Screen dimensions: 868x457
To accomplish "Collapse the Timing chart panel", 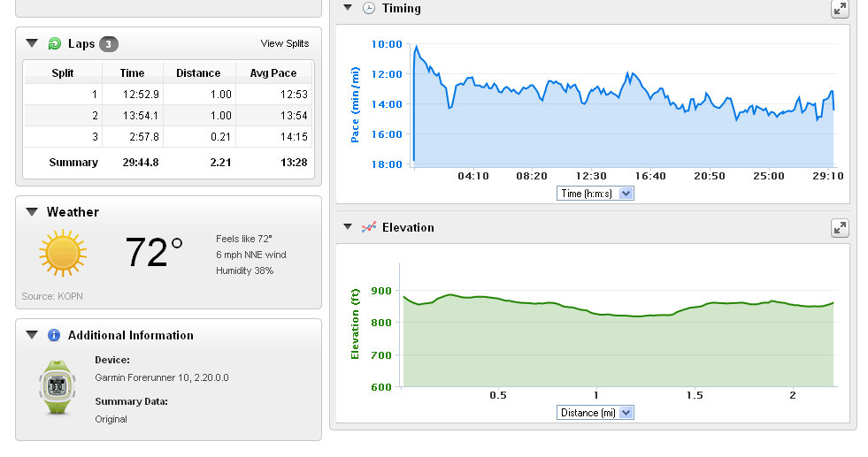I will tap(348, 8).
